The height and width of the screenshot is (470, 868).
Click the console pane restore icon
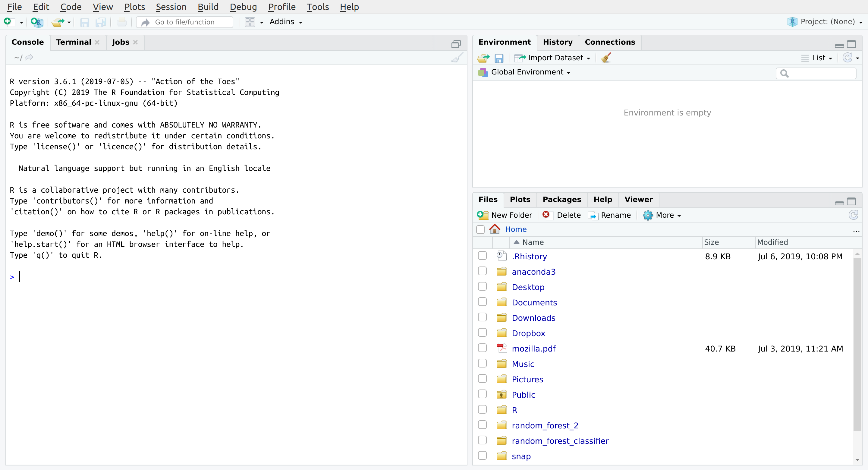(456, 44)
